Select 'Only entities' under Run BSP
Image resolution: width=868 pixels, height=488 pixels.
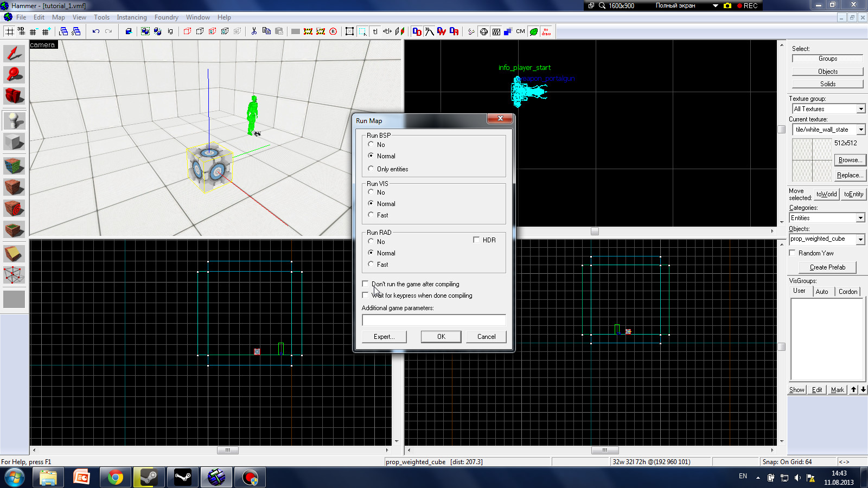click(x=371, y=169)
